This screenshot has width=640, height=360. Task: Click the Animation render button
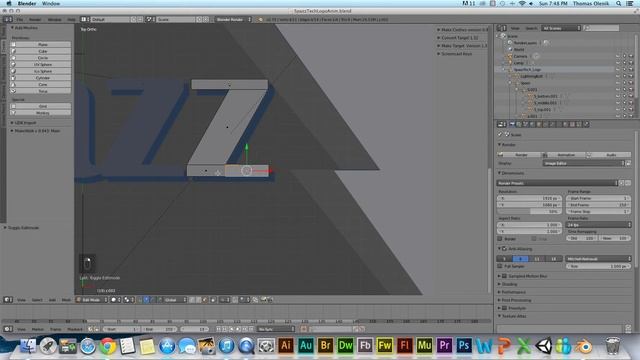point(563,155)
